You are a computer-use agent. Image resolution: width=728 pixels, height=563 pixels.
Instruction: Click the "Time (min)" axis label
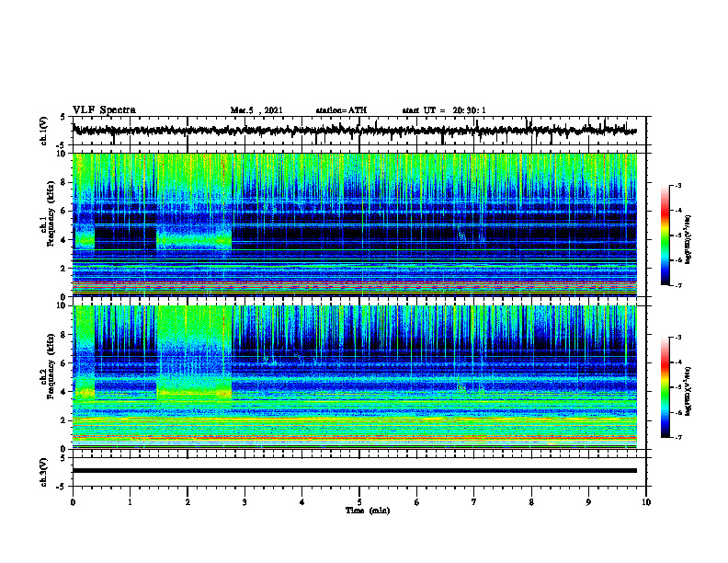(368, 511)
